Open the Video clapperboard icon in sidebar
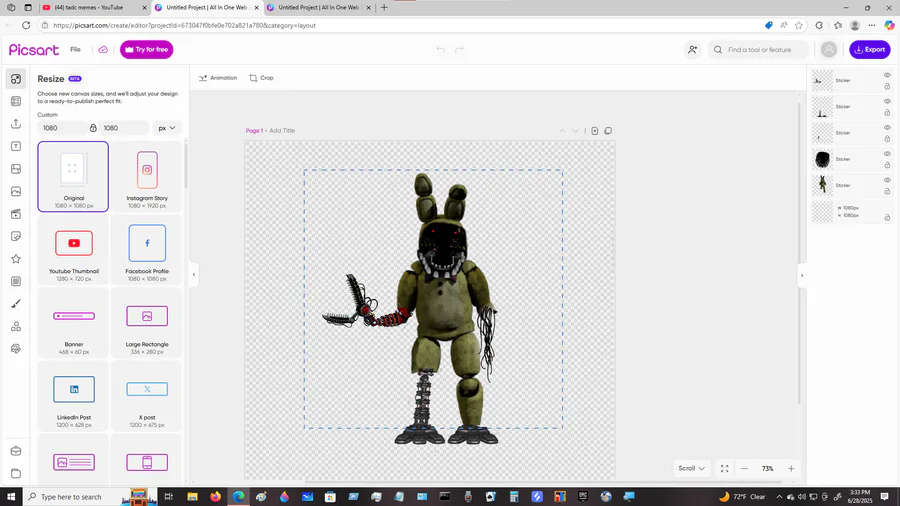This screenshot has width=900, height=506. point(16,214)
